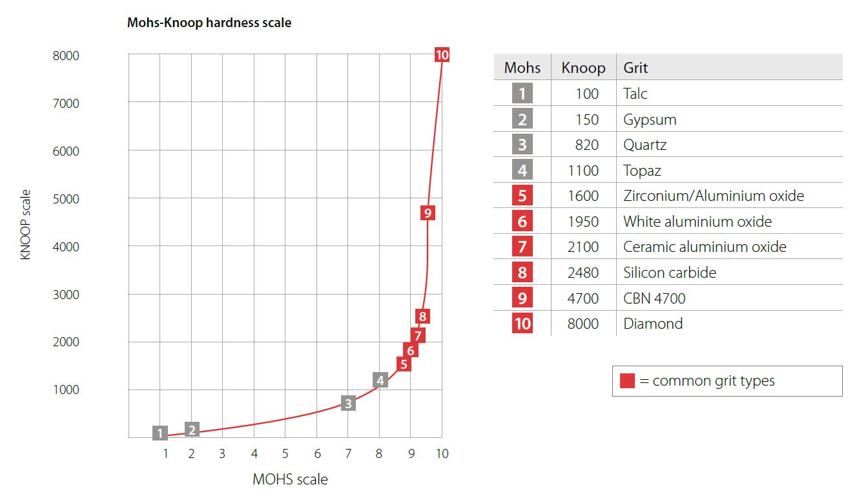This screenshot has width=868, height=498.
Task: Select the Diamond entry in the table
Action: 652,324
